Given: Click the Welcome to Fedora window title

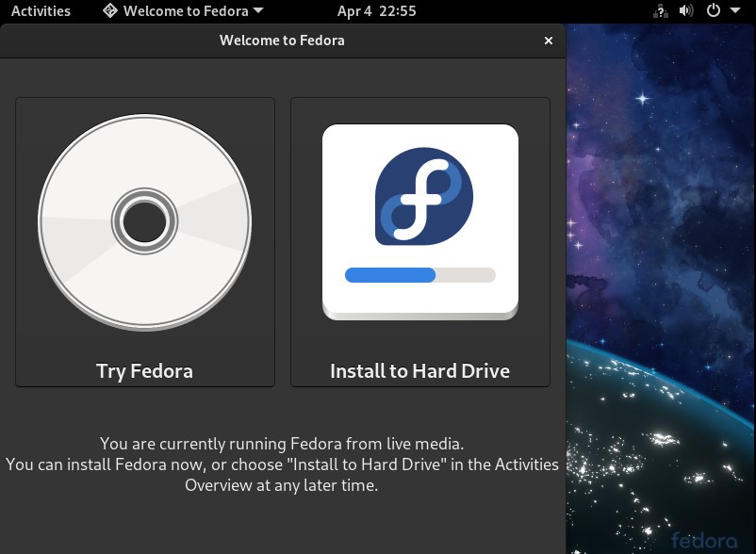Looking at the screenshot, I should [x=282, y=41].
